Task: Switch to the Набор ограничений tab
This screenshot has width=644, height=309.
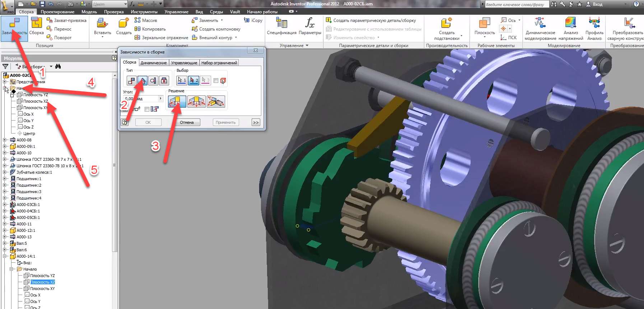Action: click(219, 63)
